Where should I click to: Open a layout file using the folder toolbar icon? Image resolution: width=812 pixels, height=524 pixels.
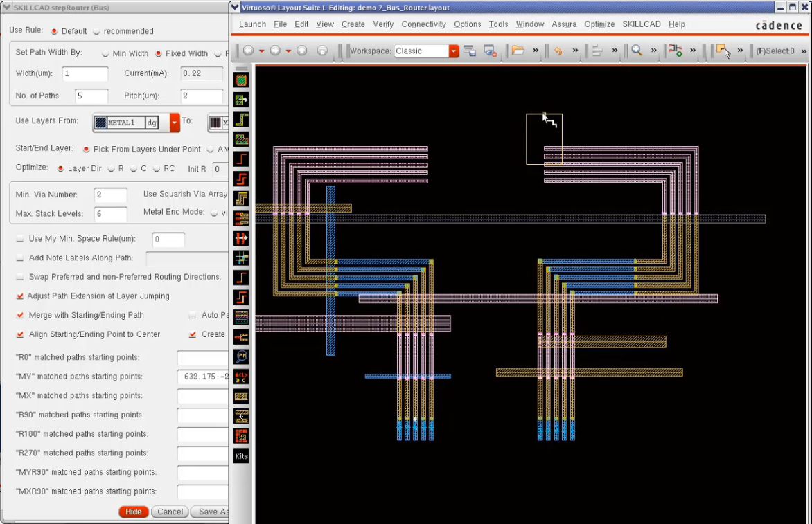(519, 51)
